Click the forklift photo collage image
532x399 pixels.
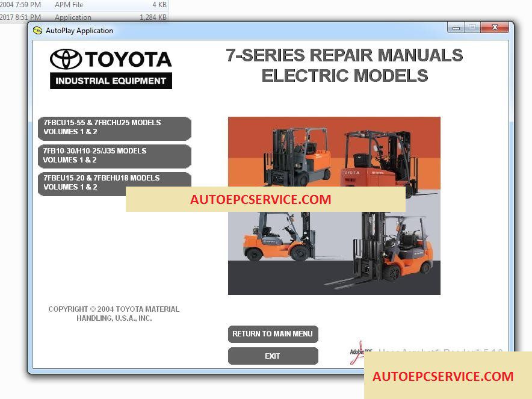tap(334, 206)
